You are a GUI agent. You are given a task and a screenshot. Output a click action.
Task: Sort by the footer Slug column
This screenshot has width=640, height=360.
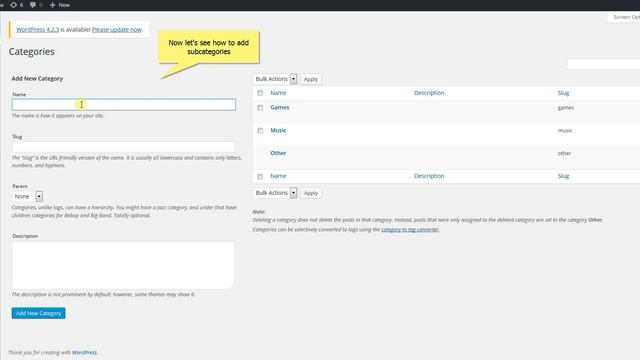click(563, 176)
